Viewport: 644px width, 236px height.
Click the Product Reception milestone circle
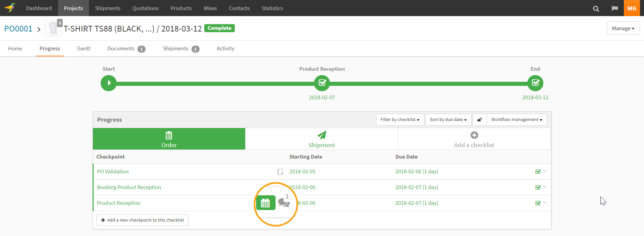coord(322,83)
